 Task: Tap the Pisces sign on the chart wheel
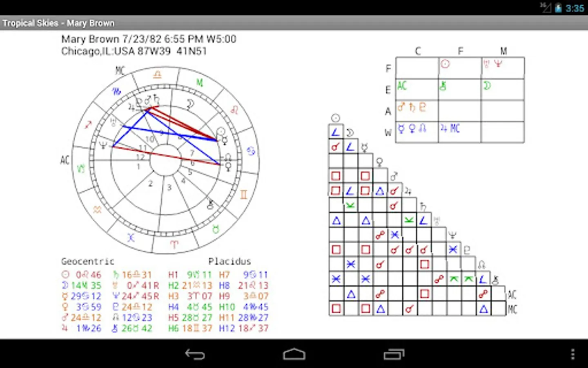click(131, 237)
